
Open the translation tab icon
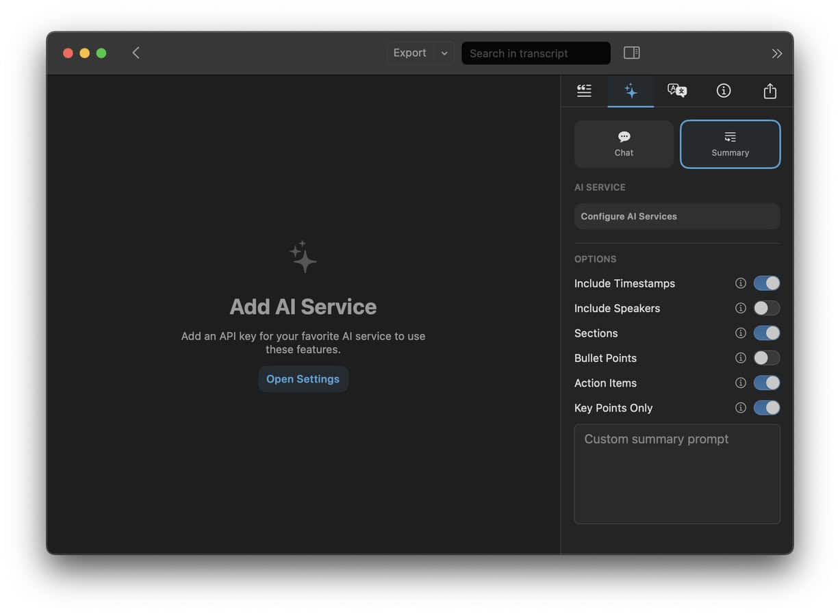(x=677, y=91)
